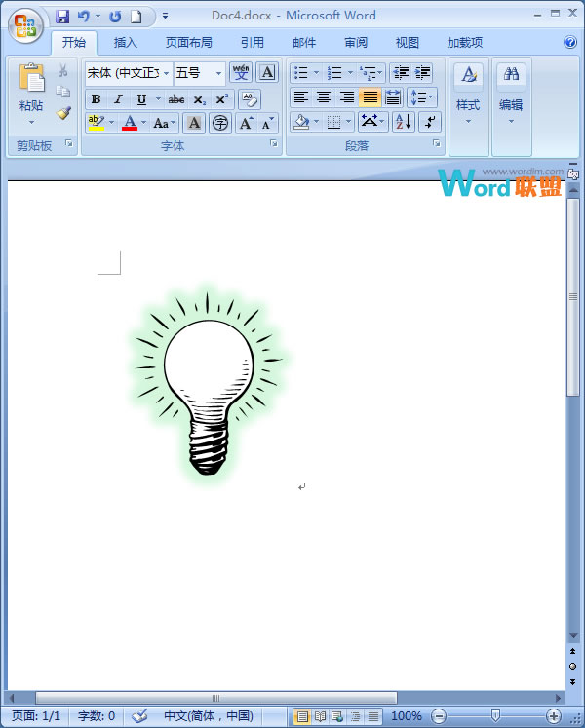Click the Format Painter brush icon
This screenshot has height=728, width=585.
(x=63, y=113)
